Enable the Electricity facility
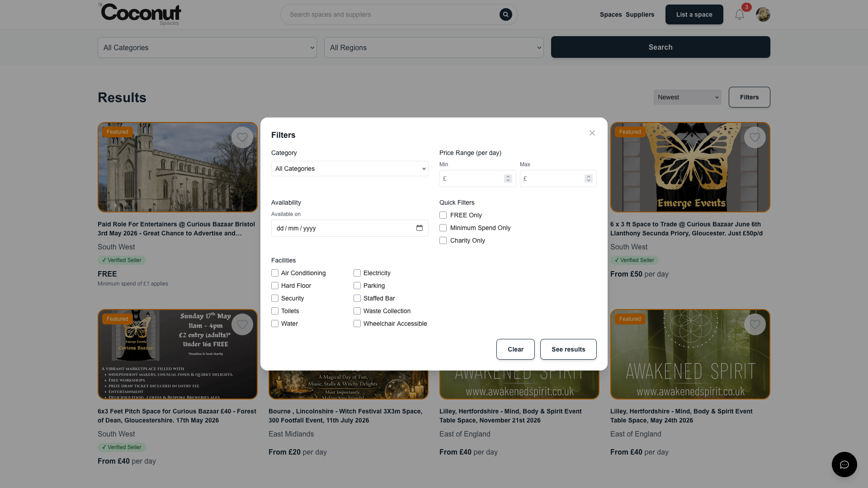The height and width of the screenshot is (488, 868). click(357, 273)
